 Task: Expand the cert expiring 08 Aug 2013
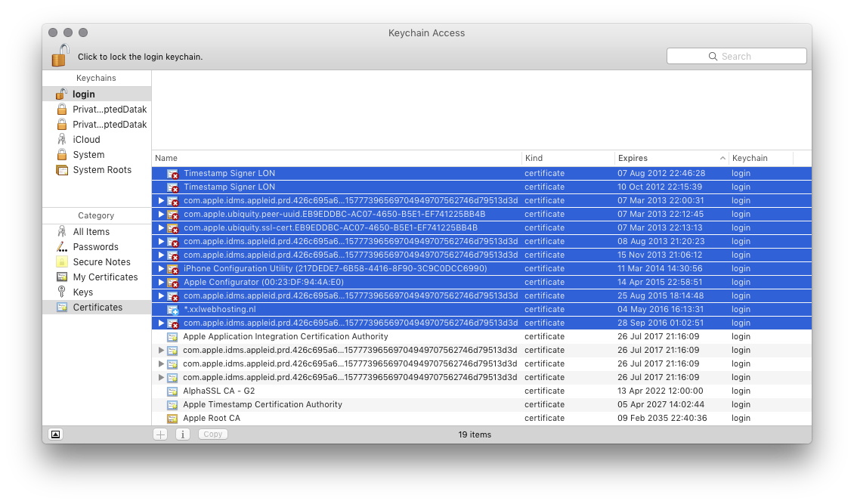[x=161, y=241]
